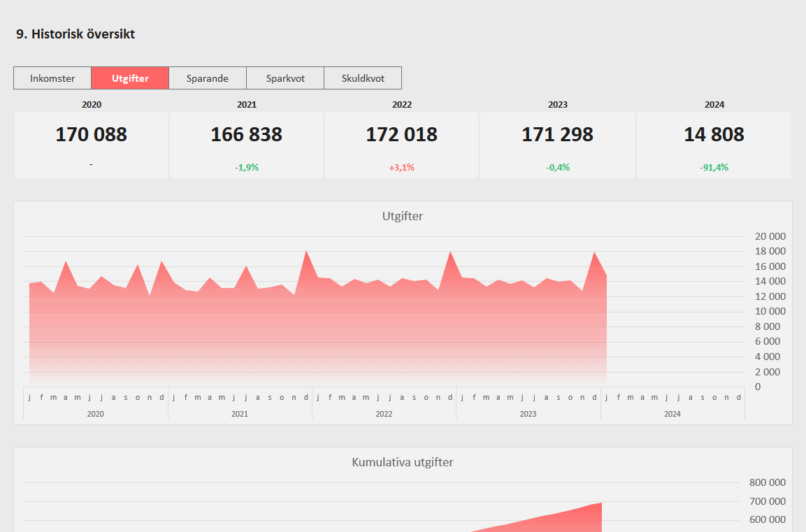The width and height of the screenshot is (806, 532).
Task: Click the 20 000 axis label in Utgifter chart
Action: point(770,236)
